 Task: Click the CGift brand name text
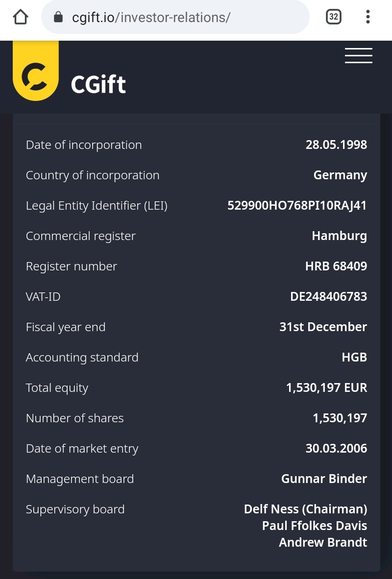click(x=98, y=84)
